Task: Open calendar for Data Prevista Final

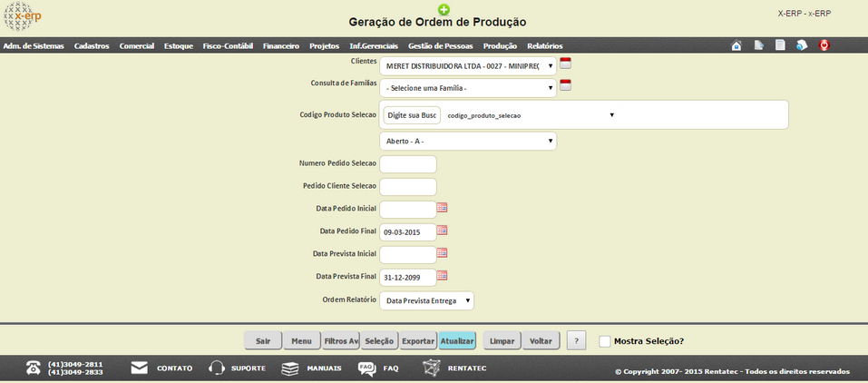Action: coord(443,275)
